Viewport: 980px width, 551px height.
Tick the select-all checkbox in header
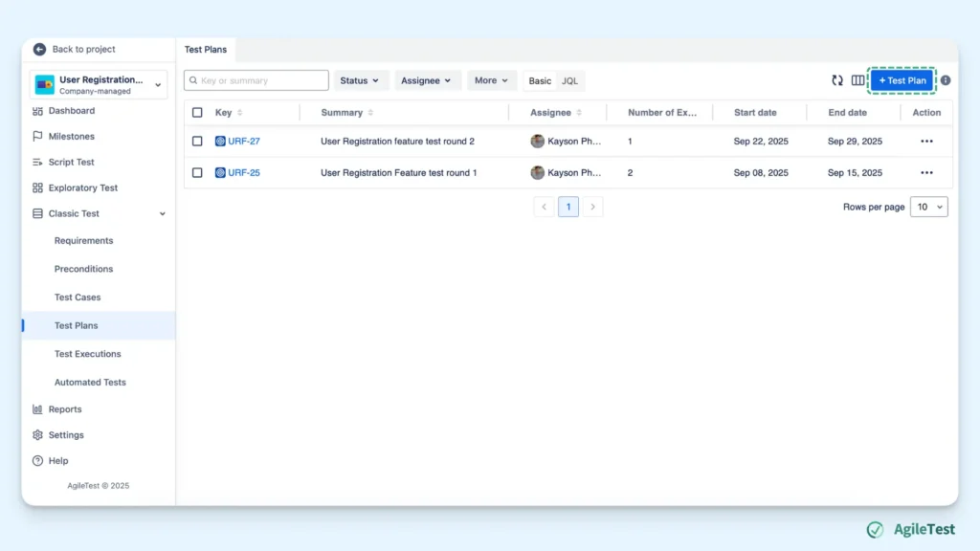197,113
